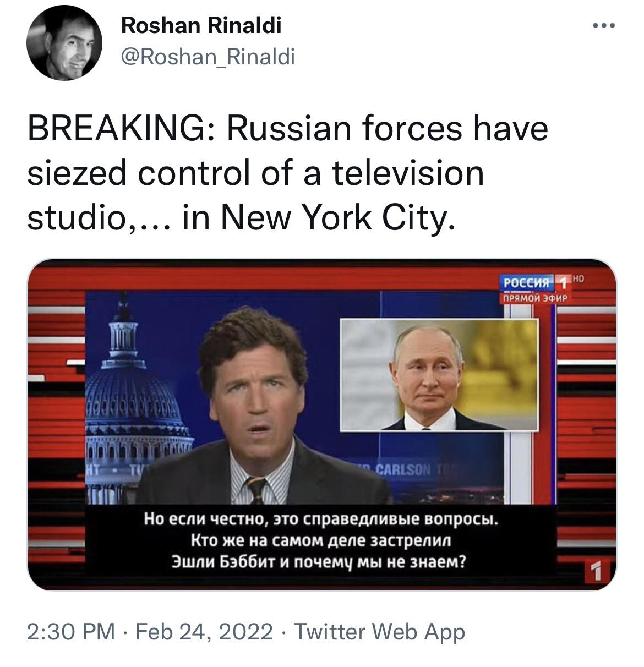Click the word BREAKING in the tweet

113,128
